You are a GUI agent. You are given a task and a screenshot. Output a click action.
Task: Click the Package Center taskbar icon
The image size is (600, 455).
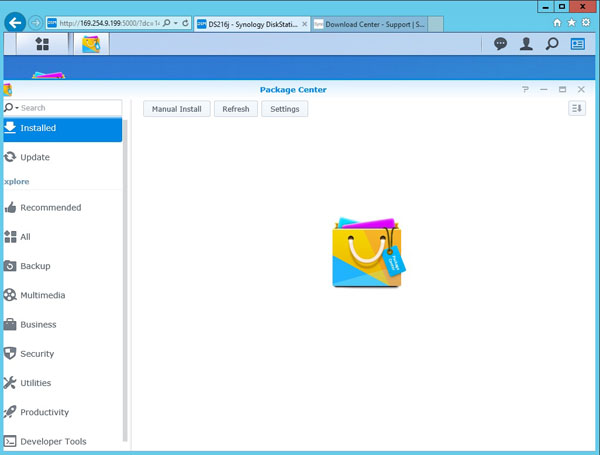point(91,44)
